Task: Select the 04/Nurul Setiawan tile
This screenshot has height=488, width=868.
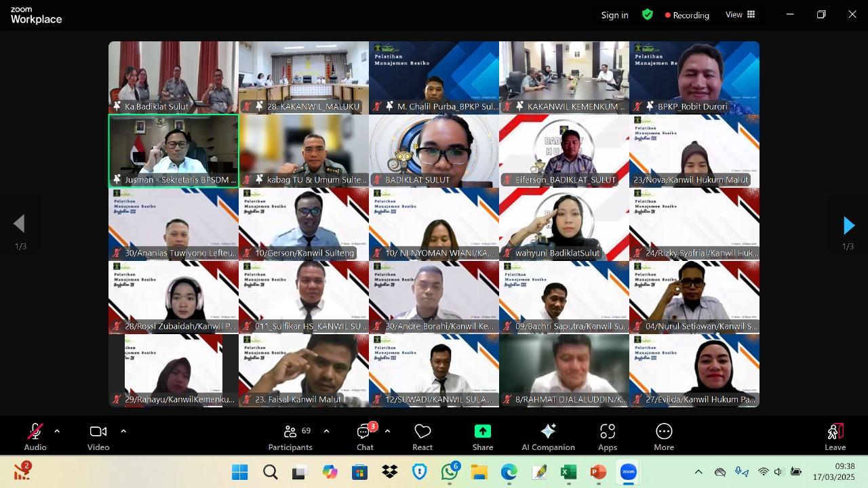Action: coord(694,297)
